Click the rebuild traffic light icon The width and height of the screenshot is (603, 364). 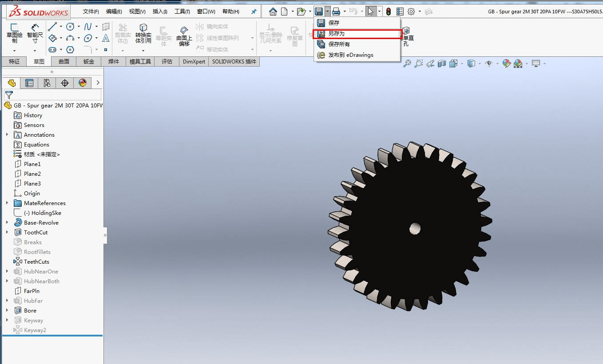[388, 12]
